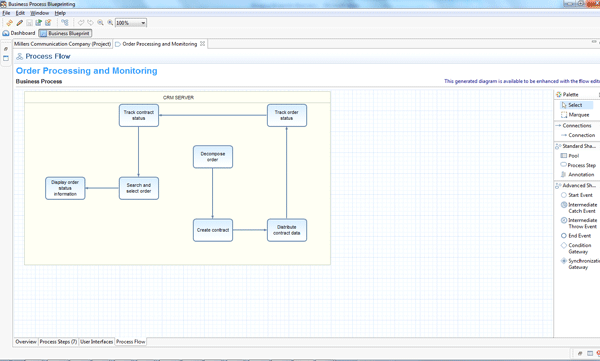Click the Order Processing and Monitoring heading
Viewport: 600px width, 361px height.
(86, 71)
